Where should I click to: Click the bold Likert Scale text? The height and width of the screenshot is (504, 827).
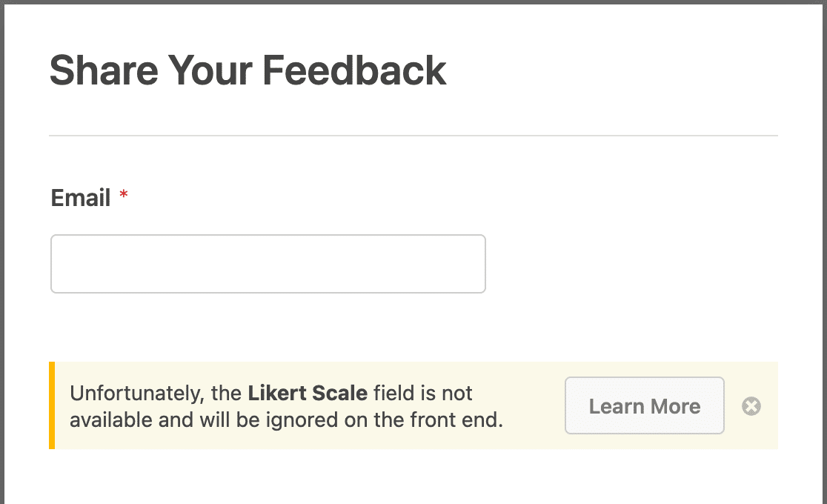[308, 393]
